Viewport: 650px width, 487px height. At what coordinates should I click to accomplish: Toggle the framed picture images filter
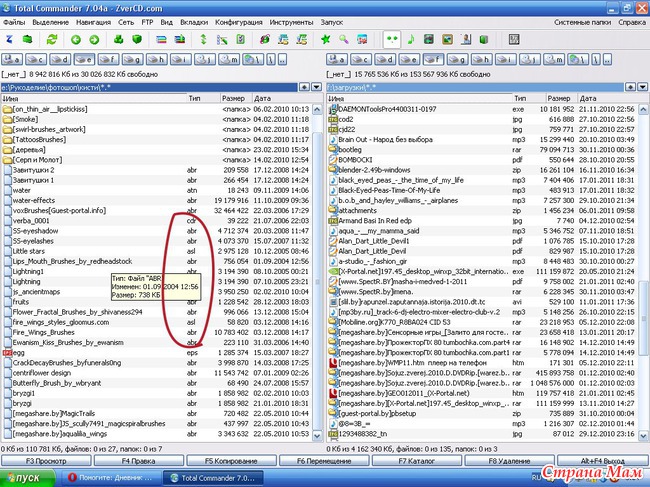click(447, 39)
